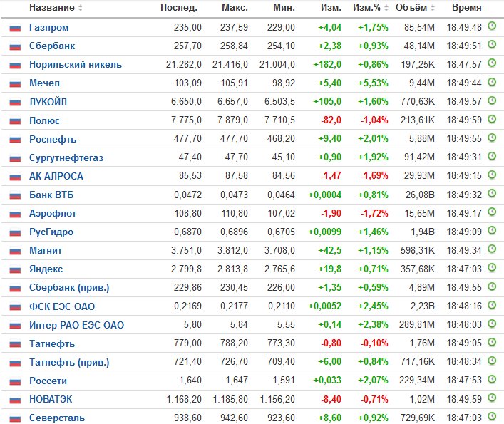Click the clock icon in Сургутнефтегаз row
Viewport: 504px width, 424px height.
point(492,156)
